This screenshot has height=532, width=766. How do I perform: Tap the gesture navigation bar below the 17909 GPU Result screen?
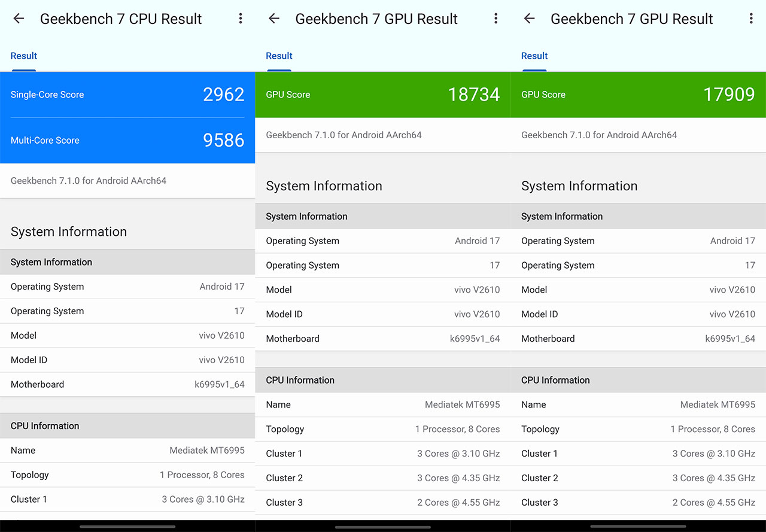638,527
